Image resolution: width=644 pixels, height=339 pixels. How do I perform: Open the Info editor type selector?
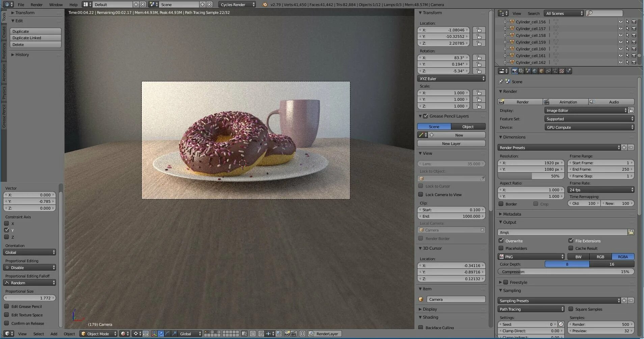point(9,4)
